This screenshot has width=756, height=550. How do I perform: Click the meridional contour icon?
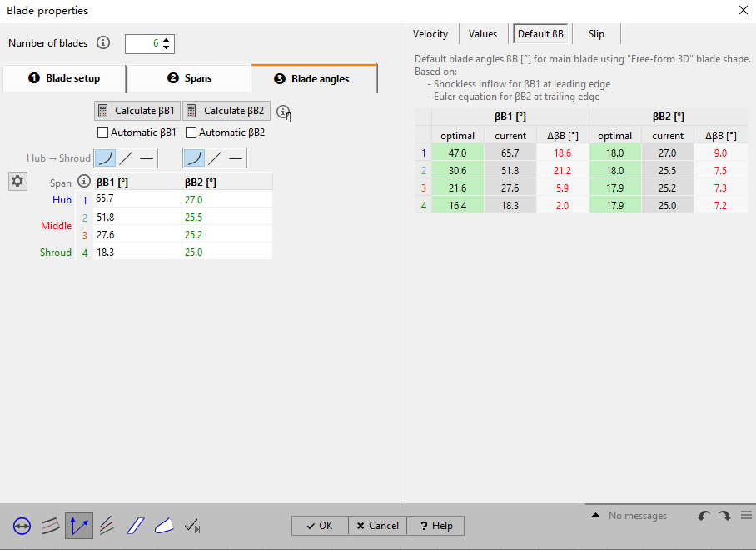tap(51, 526)
